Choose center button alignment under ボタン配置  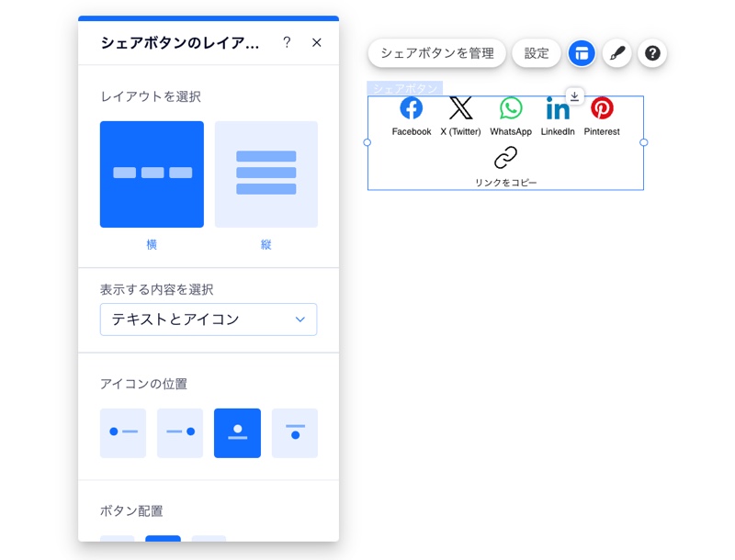coord(163,539)
